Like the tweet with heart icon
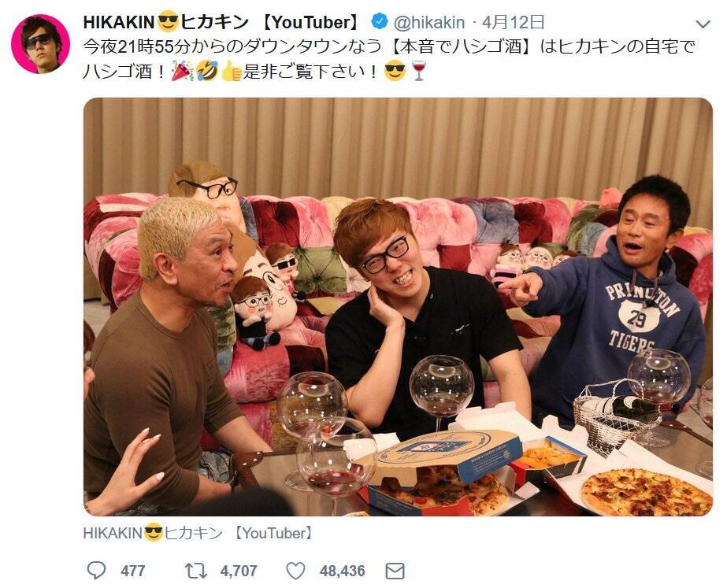This screenshot has height=588, width=727. (295, 571)
